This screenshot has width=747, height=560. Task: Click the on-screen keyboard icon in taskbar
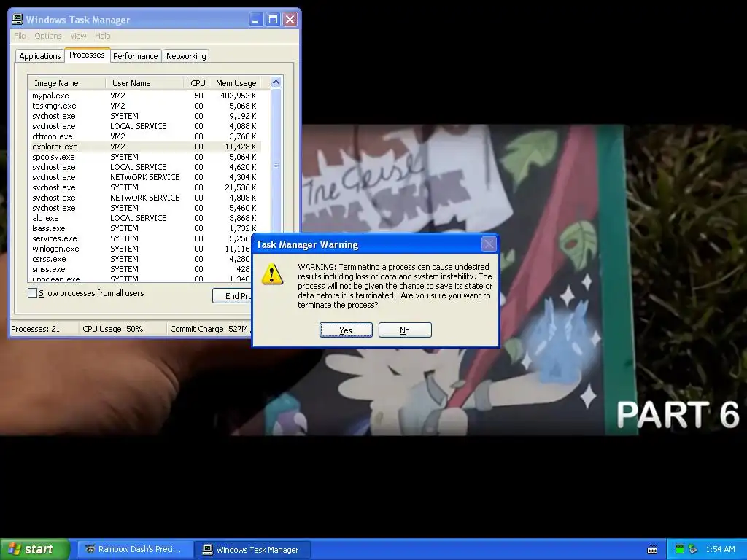point(652,550)
